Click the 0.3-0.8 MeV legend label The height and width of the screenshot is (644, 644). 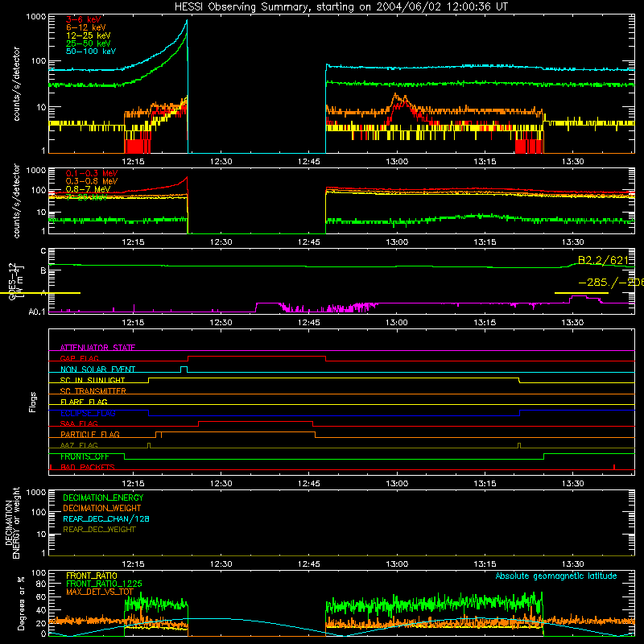pyautogui.click(x=92, y=181)
